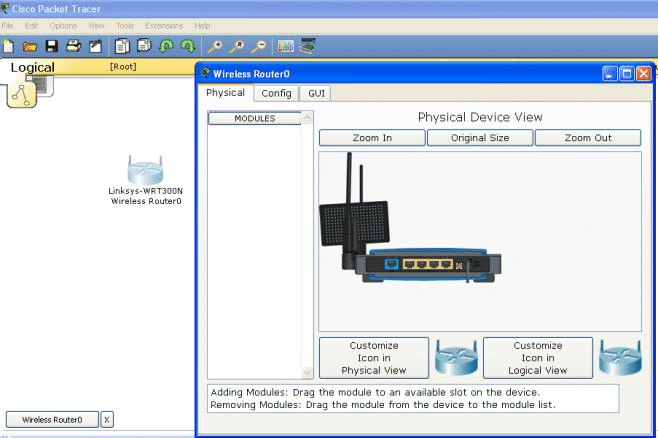Switch to the Config tab

tap(276, 93)
